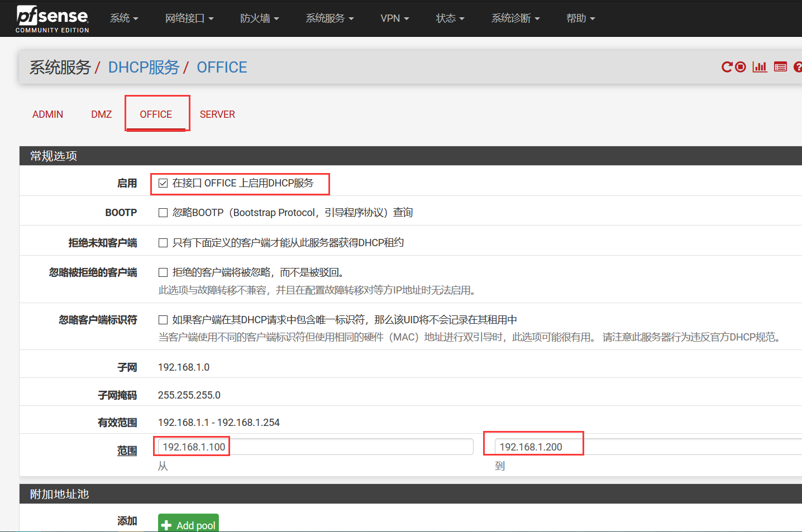This screenshot has height=532, width=802.
Task: Switch to the ADMIN interface tab
Action: (x=47, y=114)
